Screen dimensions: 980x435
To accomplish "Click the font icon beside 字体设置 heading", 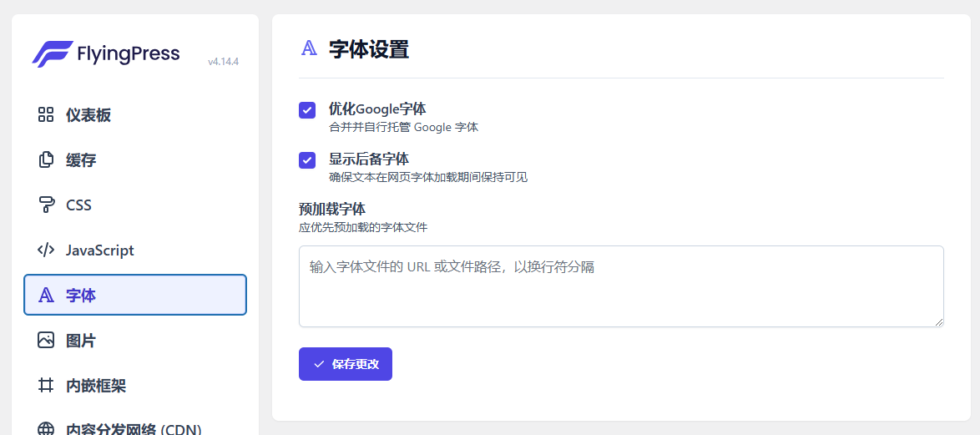I will pos(309,48).
